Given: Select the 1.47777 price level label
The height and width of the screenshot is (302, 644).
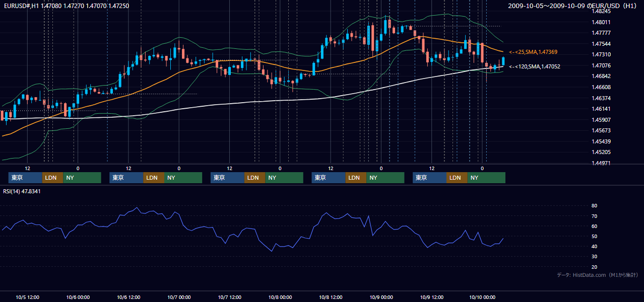Looking at the screenshot, I should coord(601,33).
